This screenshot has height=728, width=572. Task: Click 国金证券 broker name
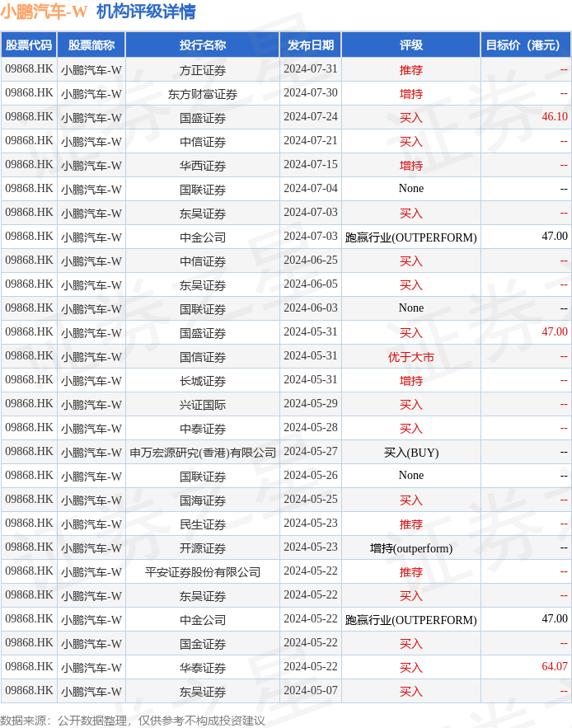coord(203,644)
